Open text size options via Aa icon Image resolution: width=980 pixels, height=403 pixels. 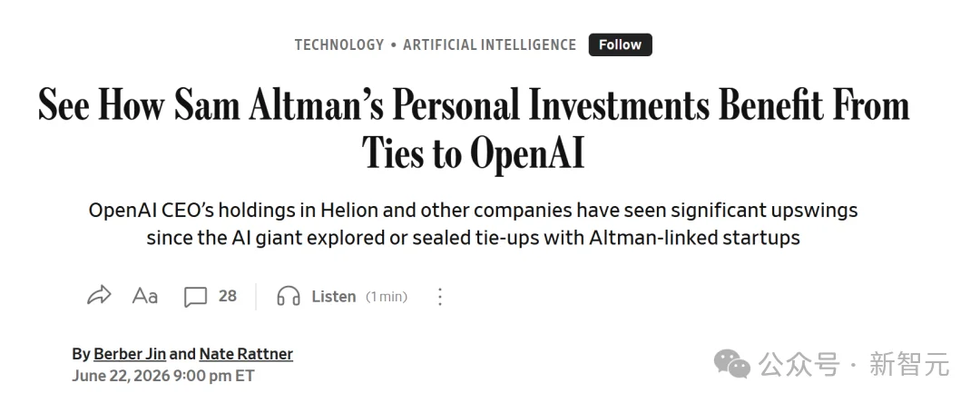point(145,296)
